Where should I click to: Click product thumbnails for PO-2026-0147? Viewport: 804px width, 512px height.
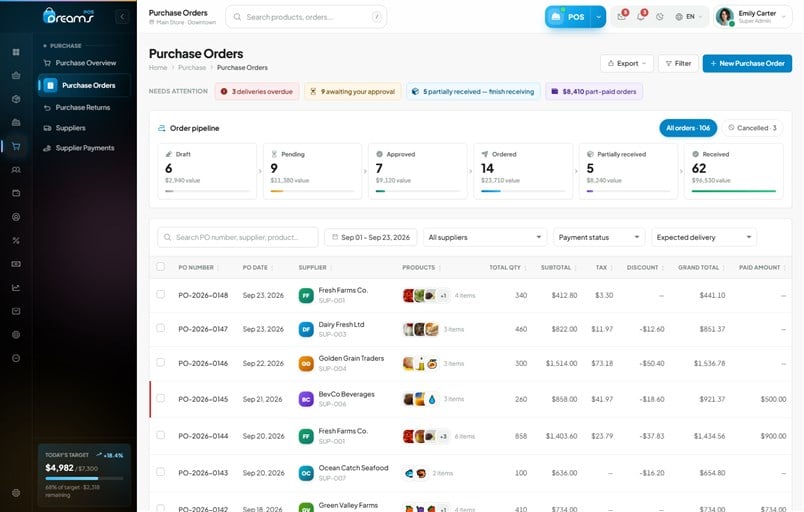tap(421, 329)
